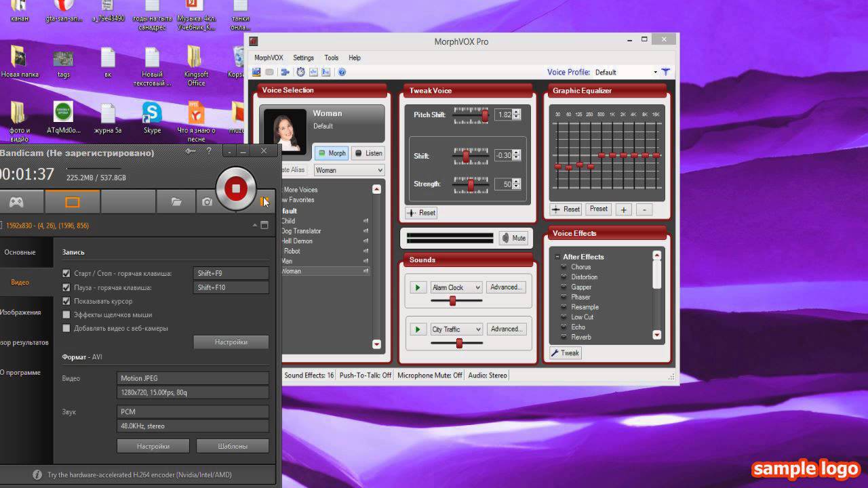Click the first MorphVOX toolbar icon
Viewport: 868px width, 488px height.
tap(257, 72)
